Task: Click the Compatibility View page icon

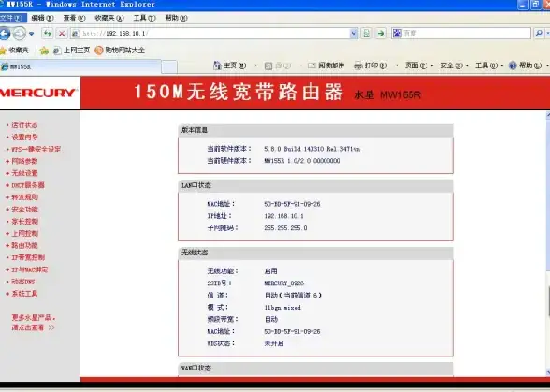Action: pyautogui.click(x=367, y=34)
